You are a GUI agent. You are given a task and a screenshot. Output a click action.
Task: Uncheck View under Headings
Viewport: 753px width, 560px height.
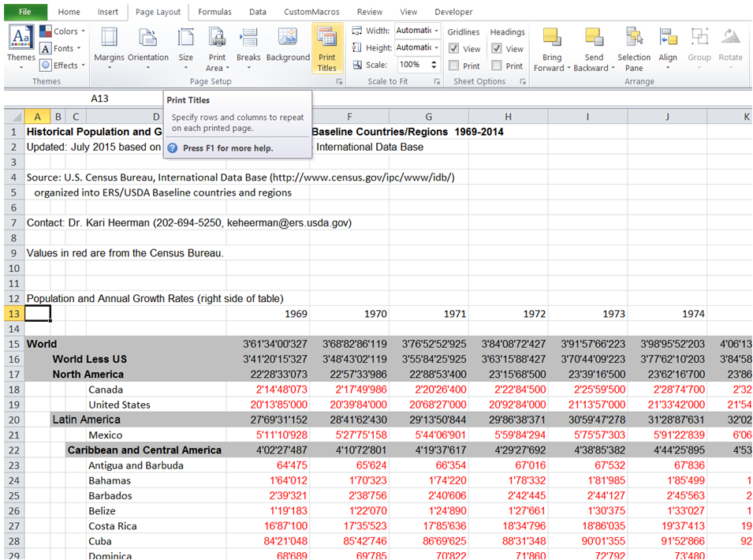497,49
